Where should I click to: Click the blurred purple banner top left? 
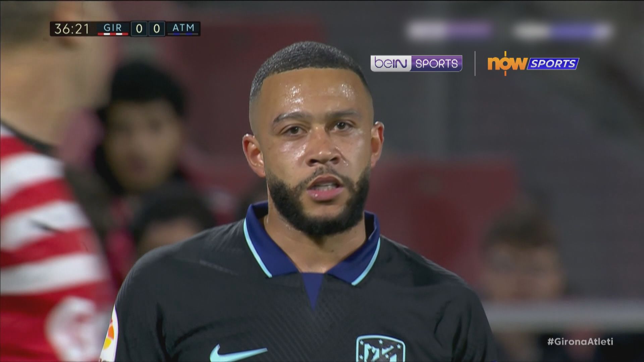point(448,31)
